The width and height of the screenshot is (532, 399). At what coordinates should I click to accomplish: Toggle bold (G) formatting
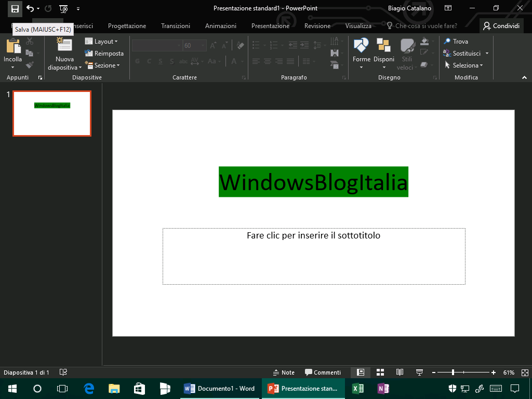pyautogui.click(x=137, y=61)
